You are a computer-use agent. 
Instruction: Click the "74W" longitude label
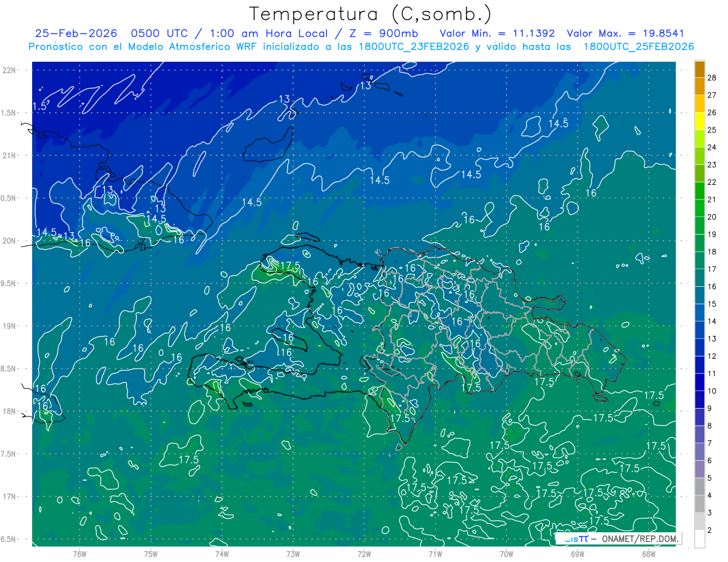222,554
